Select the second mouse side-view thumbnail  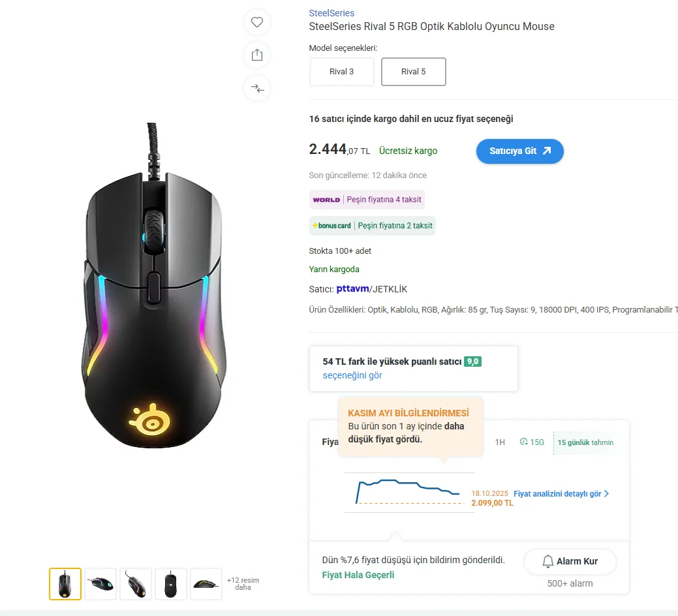[x=100, y=584]
